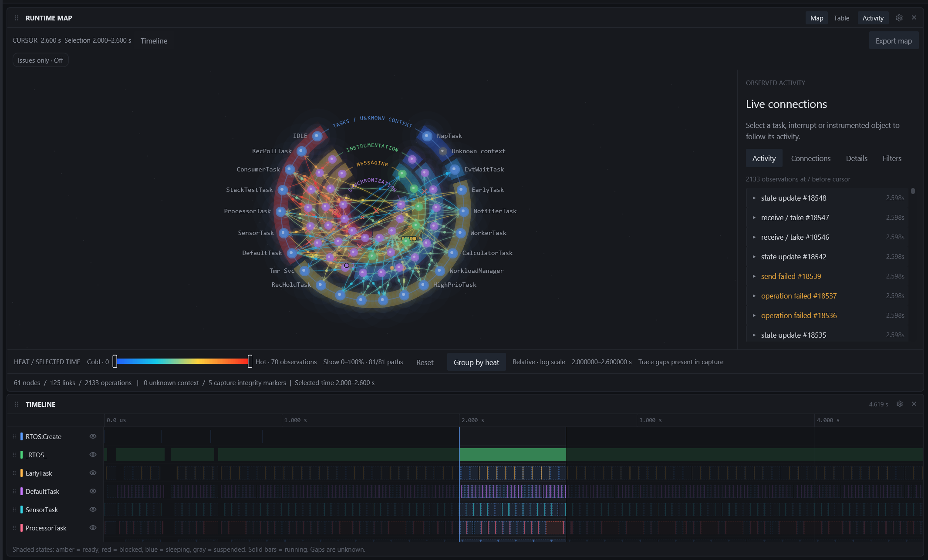928x560 pixels.
Task: Switch to the Table view tab
Action: pos(841,18)
